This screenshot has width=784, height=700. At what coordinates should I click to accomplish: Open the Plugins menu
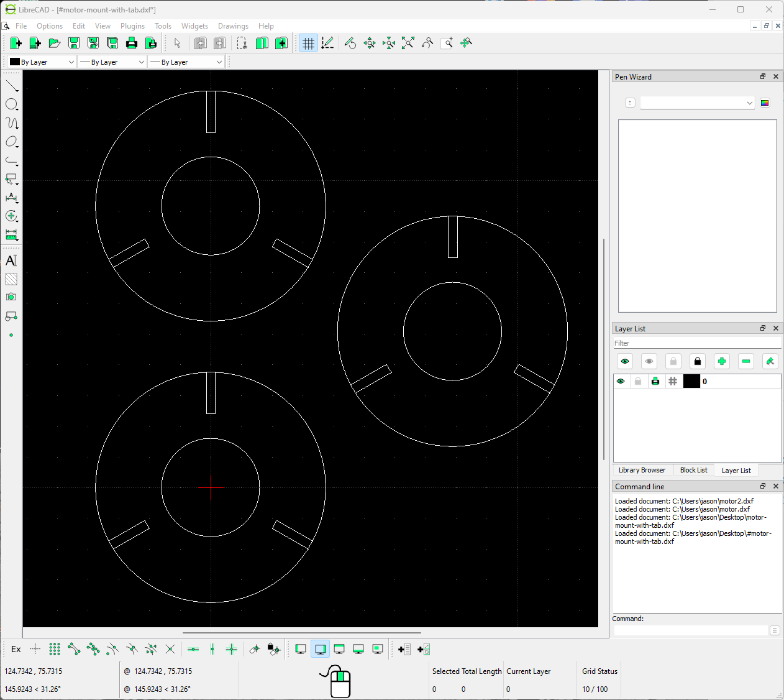[x=132, y=26]
